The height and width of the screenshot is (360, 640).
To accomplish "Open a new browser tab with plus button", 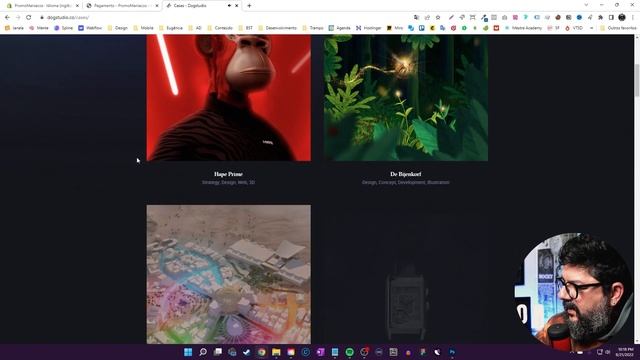I will [249, 6].
